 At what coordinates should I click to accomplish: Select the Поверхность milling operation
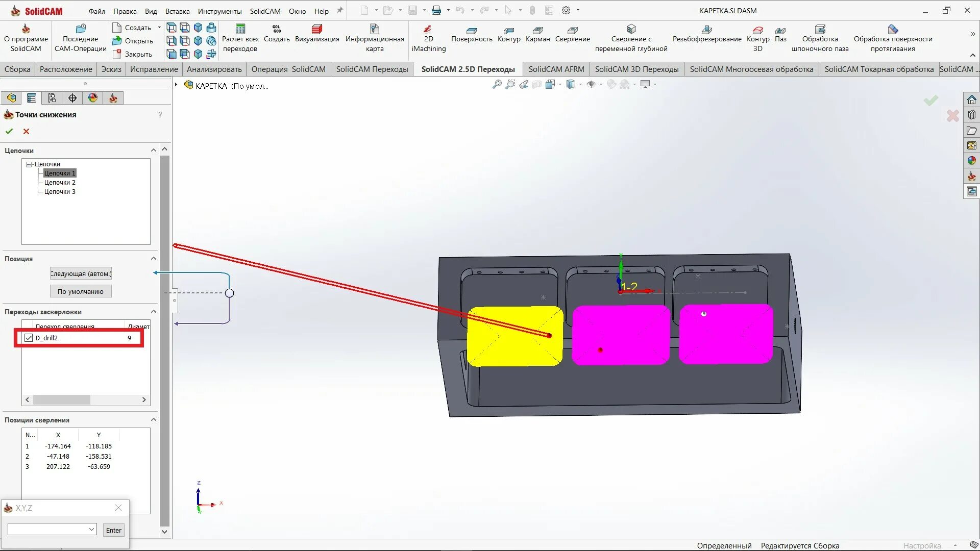472,34
